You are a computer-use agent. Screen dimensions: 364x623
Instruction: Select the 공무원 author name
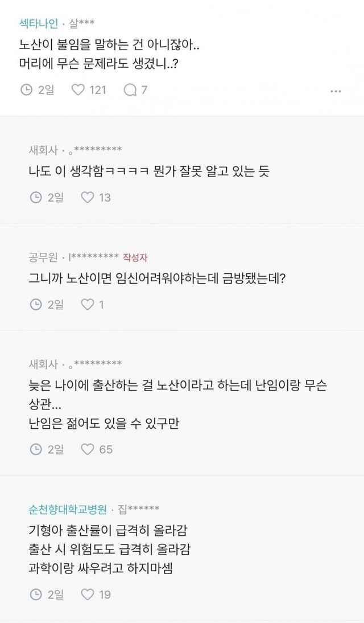pyautogui.click(x=43, y=257)
